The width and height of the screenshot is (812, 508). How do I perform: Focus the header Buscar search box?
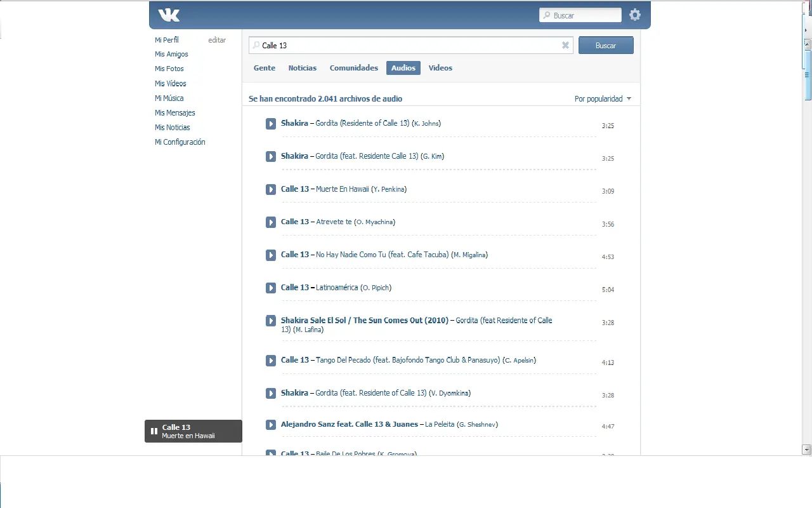[580, 15]
